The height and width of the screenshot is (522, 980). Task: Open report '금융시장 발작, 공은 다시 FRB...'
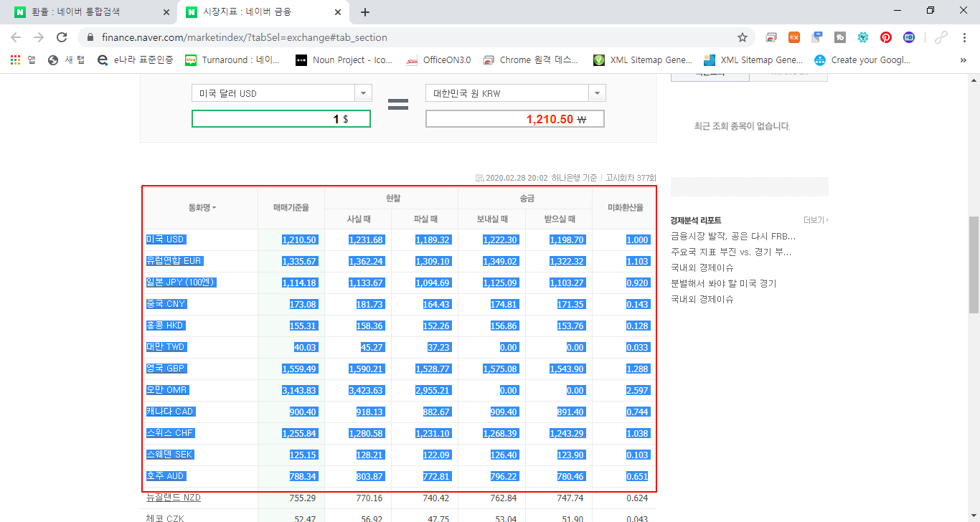tap(733, 236)
